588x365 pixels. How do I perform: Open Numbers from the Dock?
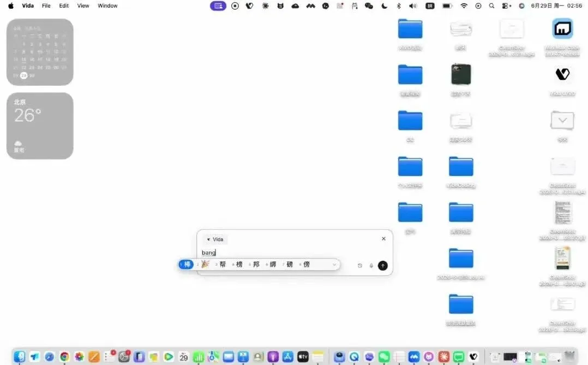199,356
